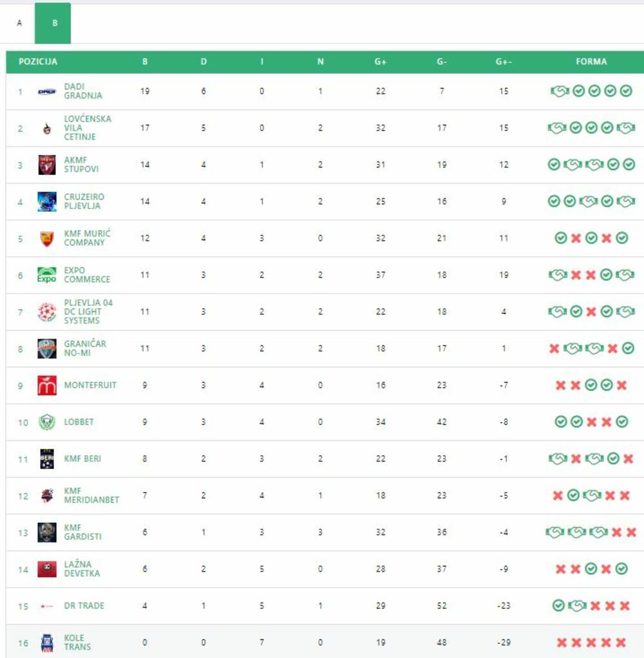Select the group B tab
The height and width of the screenshot is (658, 644).
point(55,23)
